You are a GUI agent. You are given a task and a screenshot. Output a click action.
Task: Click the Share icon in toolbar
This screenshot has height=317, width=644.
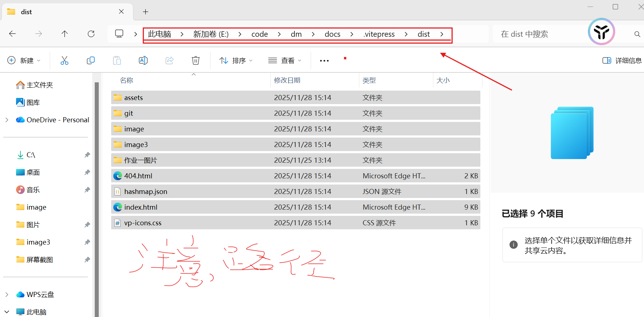[169, 60]
